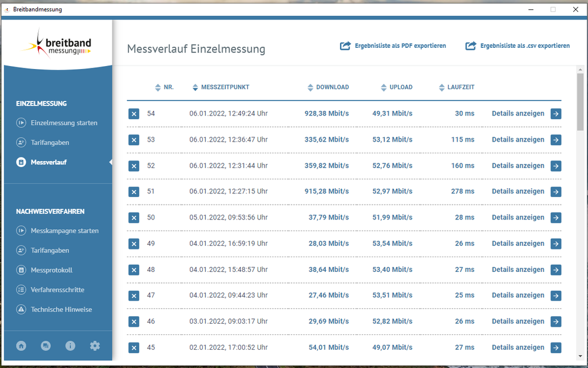Select the clipboard icon beside Messprotokoll
Image resolution: width=588 pixels, height=368 pixels.
coord(21,270)
